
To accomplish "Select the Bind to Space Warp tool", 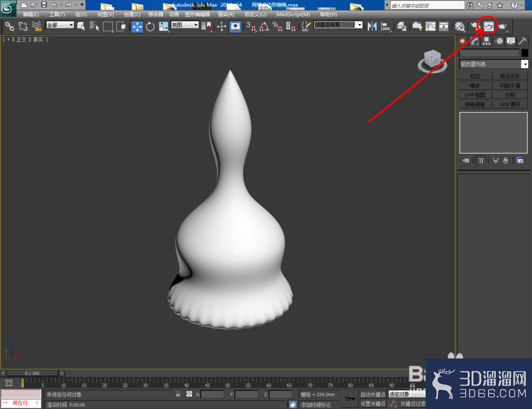I will pos(36,26).
